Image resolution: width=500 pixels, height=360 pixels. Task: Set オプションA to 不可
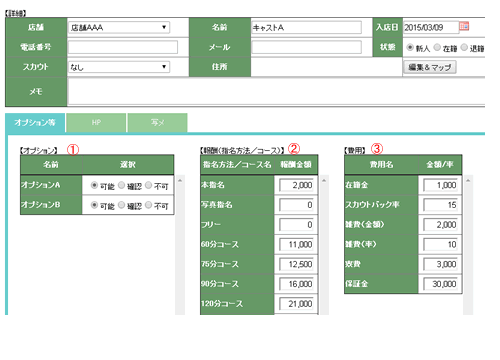[148, 185]
